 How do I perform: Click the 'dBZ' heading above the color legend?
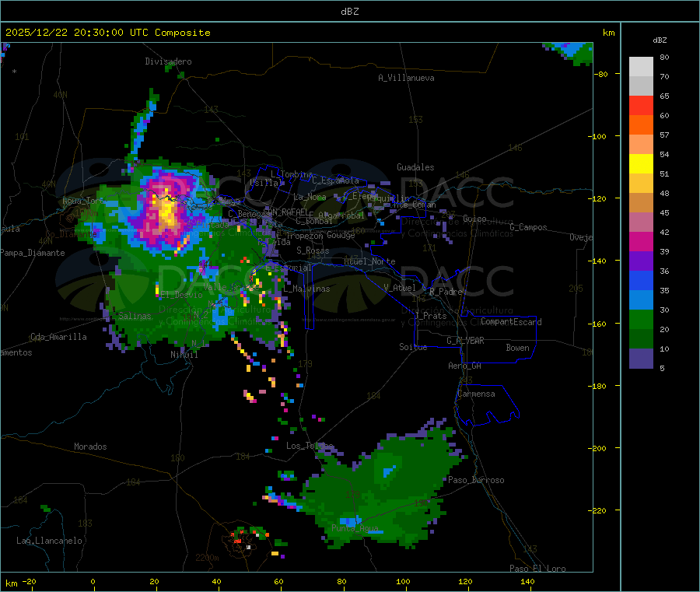click(x=660, y=40)
